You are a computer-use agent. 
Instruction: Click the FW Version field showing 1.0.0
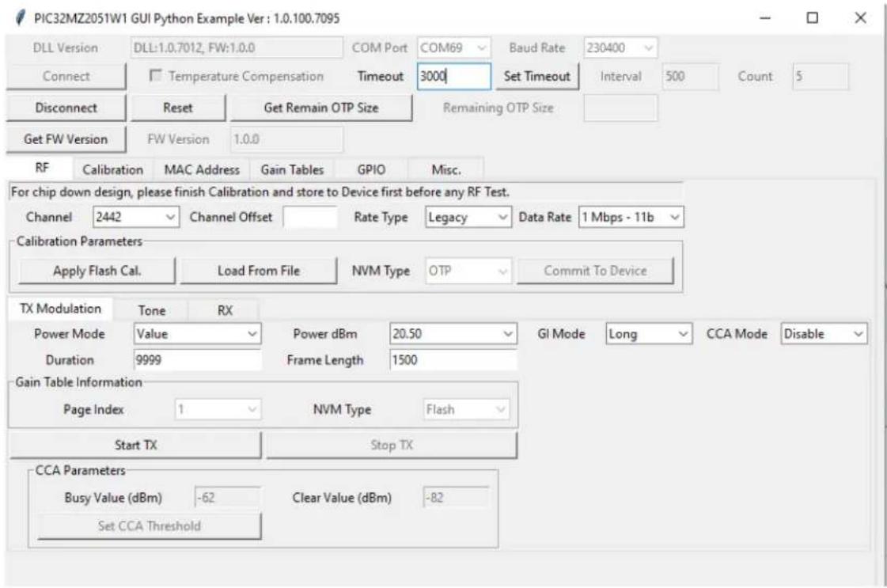(286, 139)
